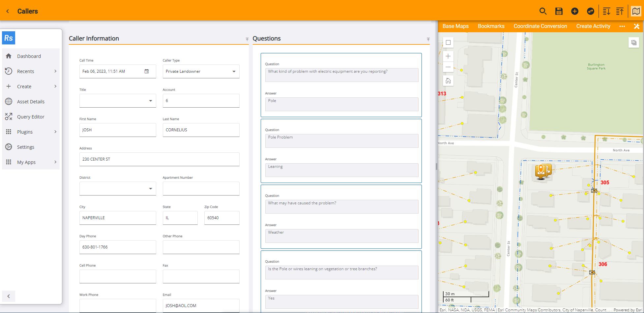Open the Call Time calendar picker
This screenshot has height=313, width=644.
click(147, 71)
